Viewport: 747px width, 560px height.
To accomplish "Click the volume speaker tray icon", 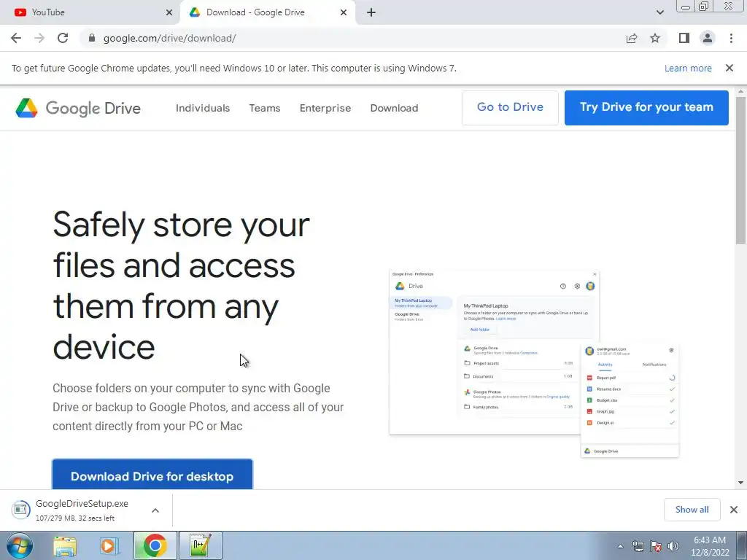I will click(673, 546).
